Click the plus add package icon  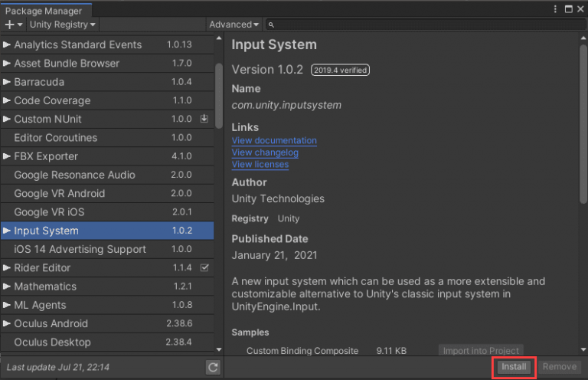[13, 25]
